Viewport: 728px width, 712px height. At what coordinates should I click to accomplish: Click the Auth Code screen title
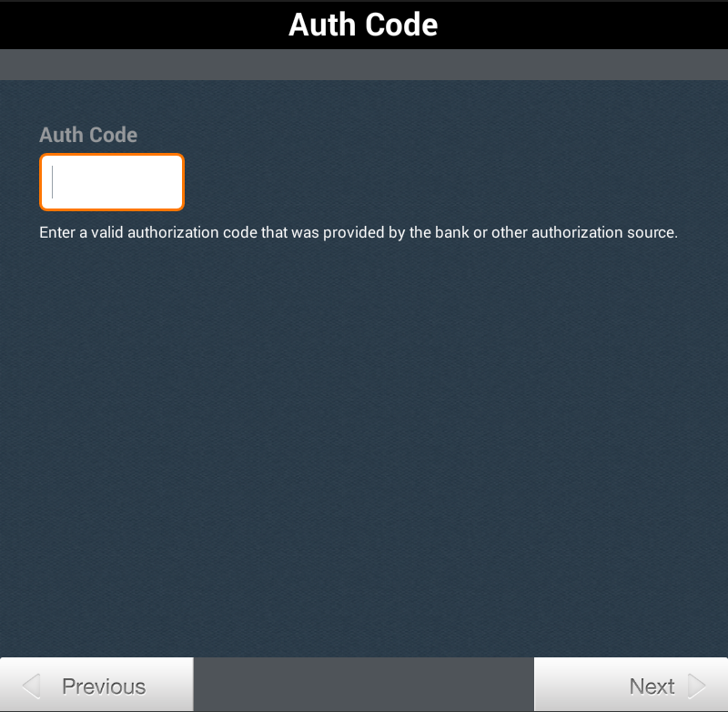pos(363,25)
